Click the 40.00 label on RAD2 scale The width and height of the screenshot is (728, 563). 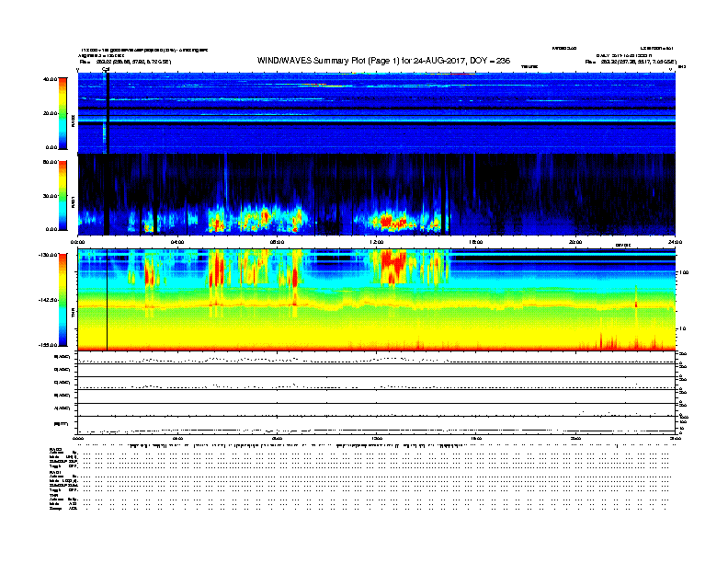pyautogui.click(x=50, y=79)
